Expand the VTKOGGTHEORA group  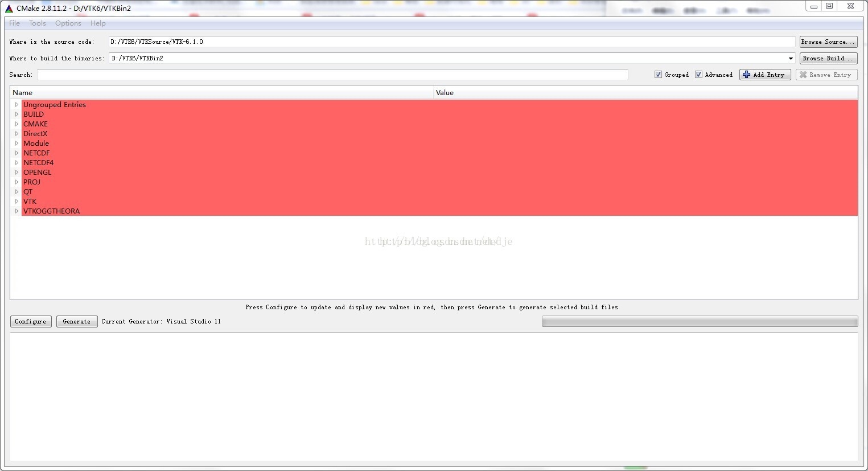click(17, 211)
